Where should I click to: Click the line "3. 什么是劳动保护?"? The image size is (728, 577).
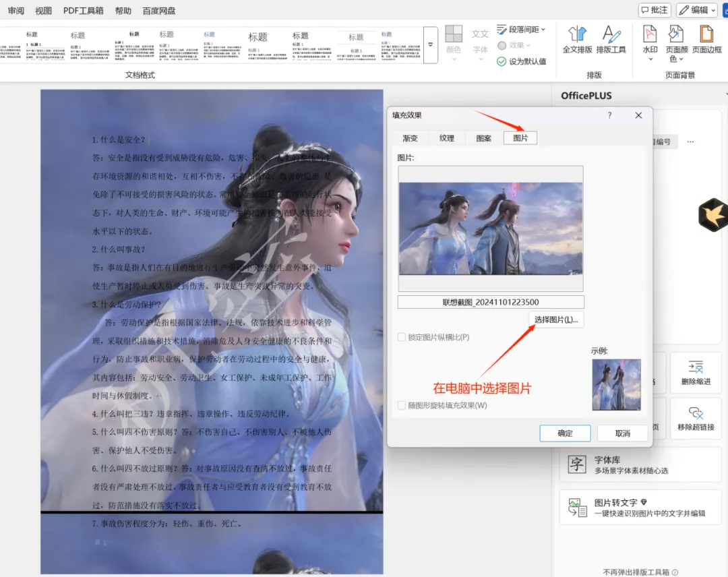127,305
